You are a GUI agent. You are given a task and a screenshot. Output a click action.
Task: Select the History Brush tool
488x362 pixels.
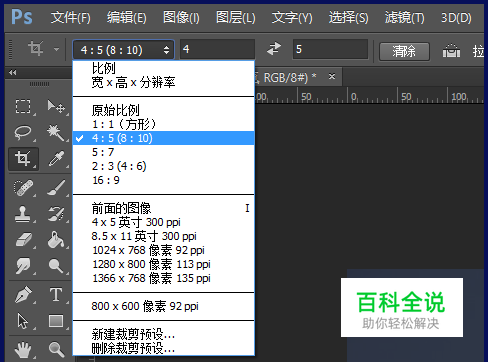[56, 214]
